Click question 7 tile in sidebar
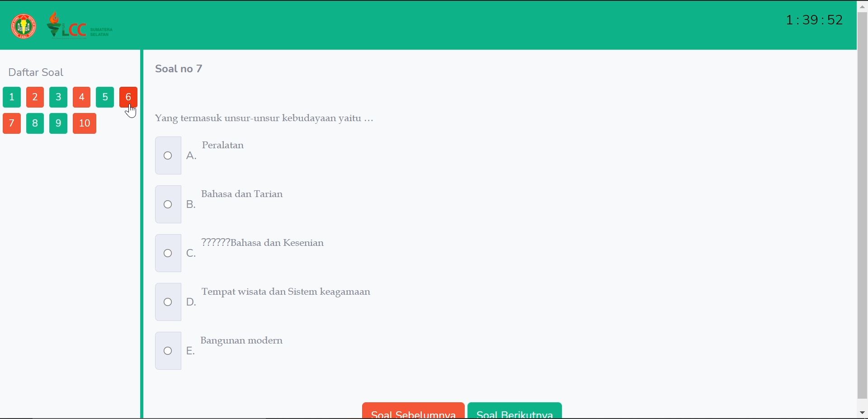 (12, 123)
